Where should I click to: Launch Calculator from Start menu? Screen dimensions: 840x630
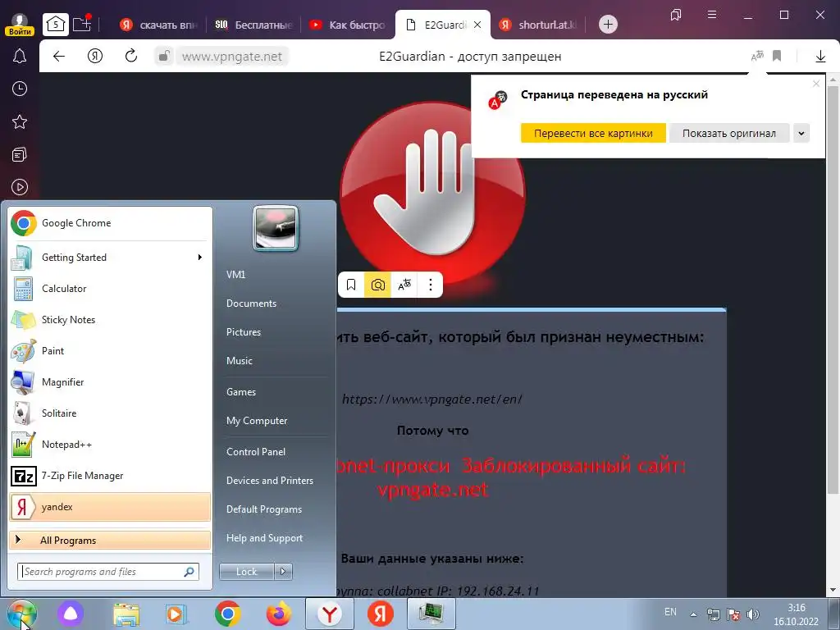110,289
